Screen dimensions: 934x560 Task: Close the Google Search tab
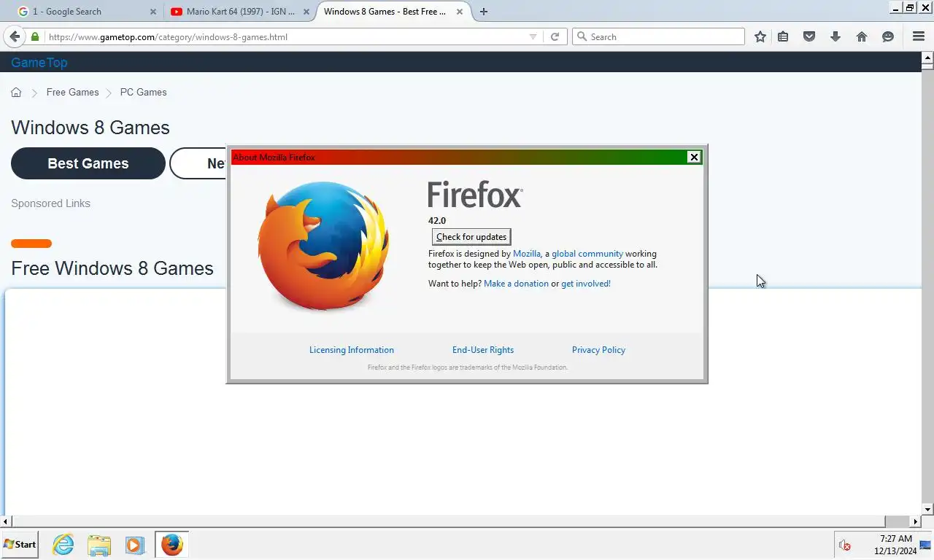point(153,12)
